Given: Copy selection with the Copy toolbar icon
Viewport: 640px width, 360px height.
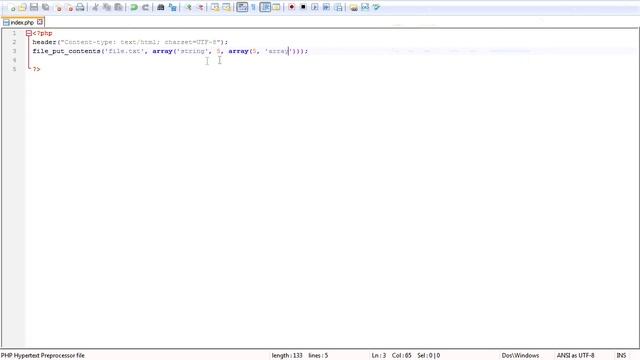Looking at the screenshot, I should click(x=107, y=7).
